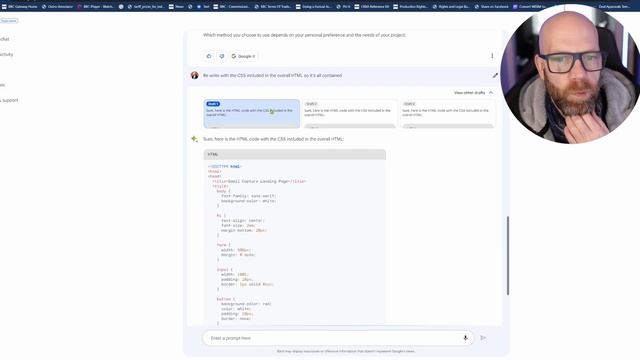Screen dimensions: 640x360
Task: Collapse the View other drafts section
Action: pos(473,93)
